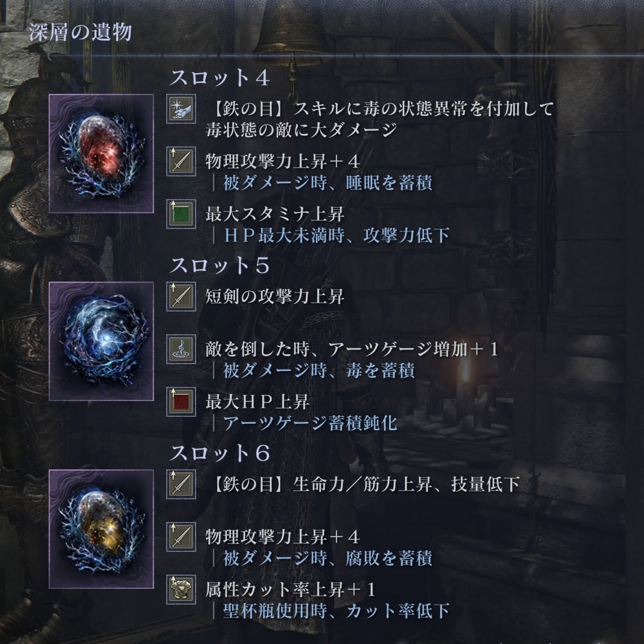Click the アーツゲージ増加 swirl icon
Viewport: 644px width, 644px height.
[x=181, y=349]
